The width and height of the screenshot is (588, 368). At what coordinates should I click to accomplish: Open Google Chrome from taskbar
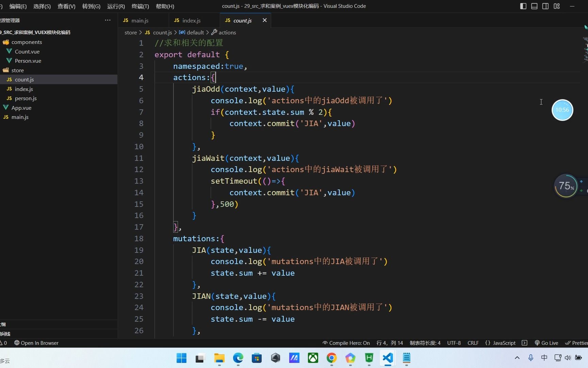click(332, 358)
